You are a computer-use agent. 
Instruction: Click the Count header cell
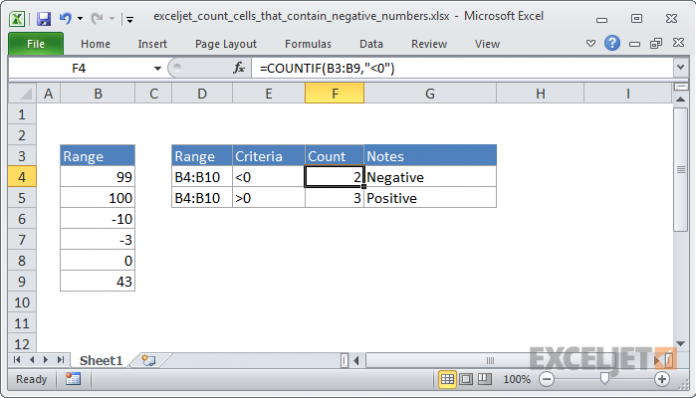pyautogui.click(x=335, y=156)
